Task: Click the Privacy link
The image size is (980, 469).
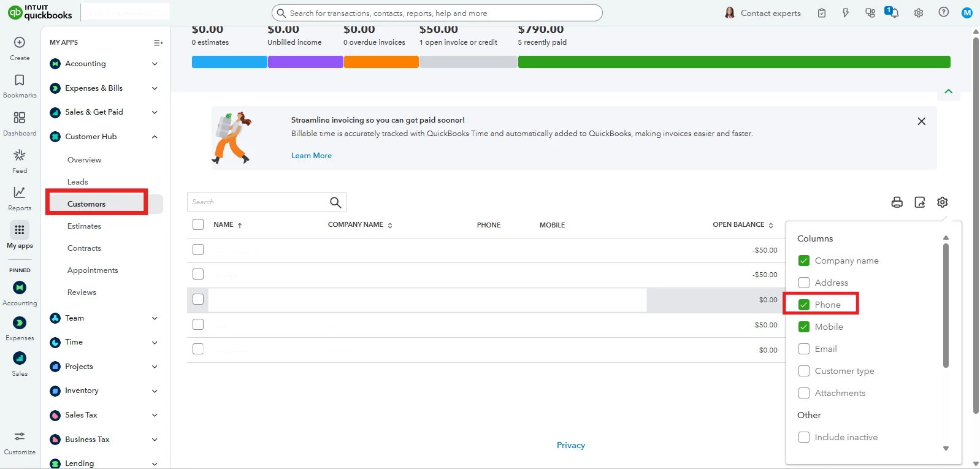Action: pyautogui.click(x=571, y=445)
